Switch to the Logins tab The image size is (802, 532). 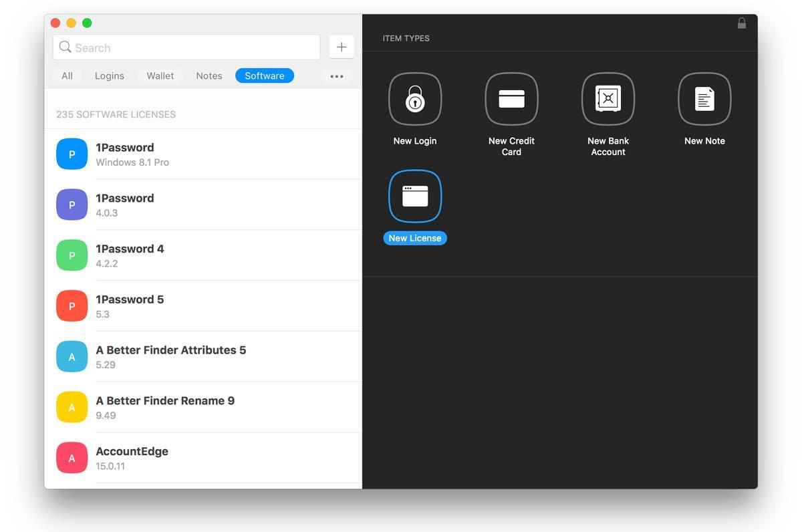click(x=110, y=76)
